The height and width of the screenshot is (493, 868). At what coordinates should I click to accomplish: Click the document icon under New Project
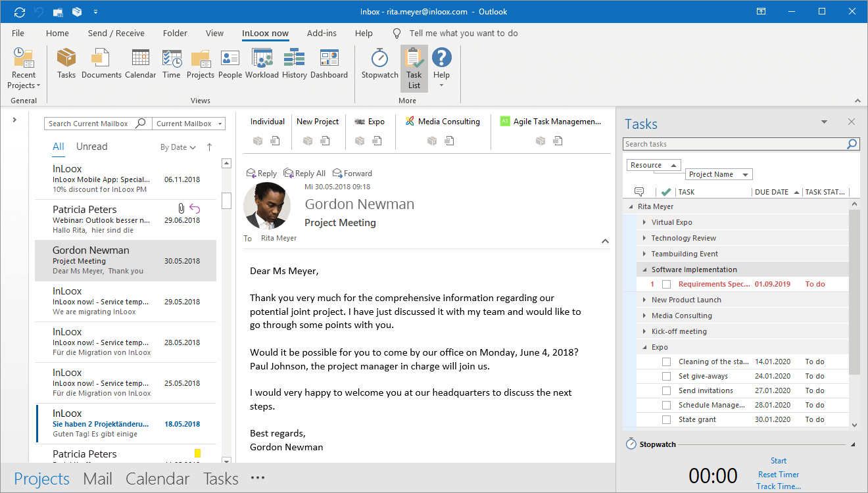[325, 141]
